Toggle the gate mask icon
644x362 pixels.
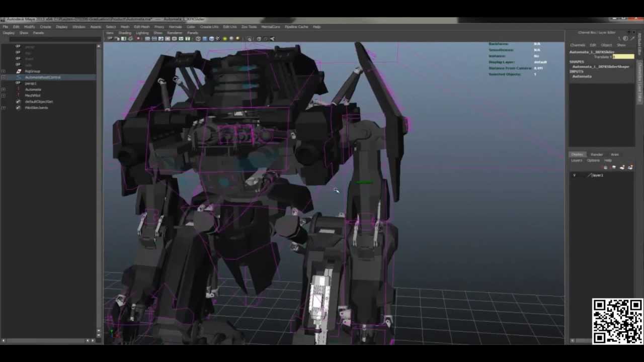[x=168, y=39]
